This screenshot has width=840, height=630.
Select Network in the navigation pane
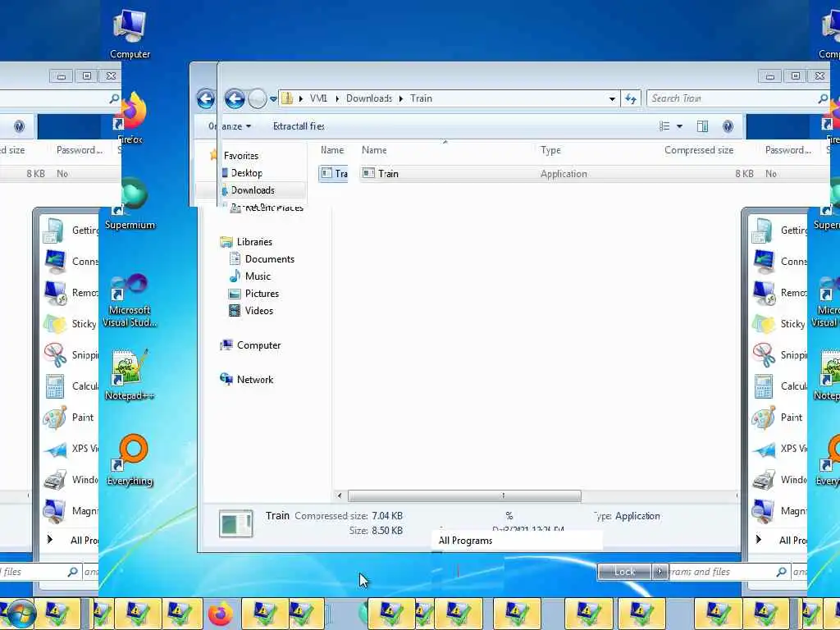click(255, 379)
